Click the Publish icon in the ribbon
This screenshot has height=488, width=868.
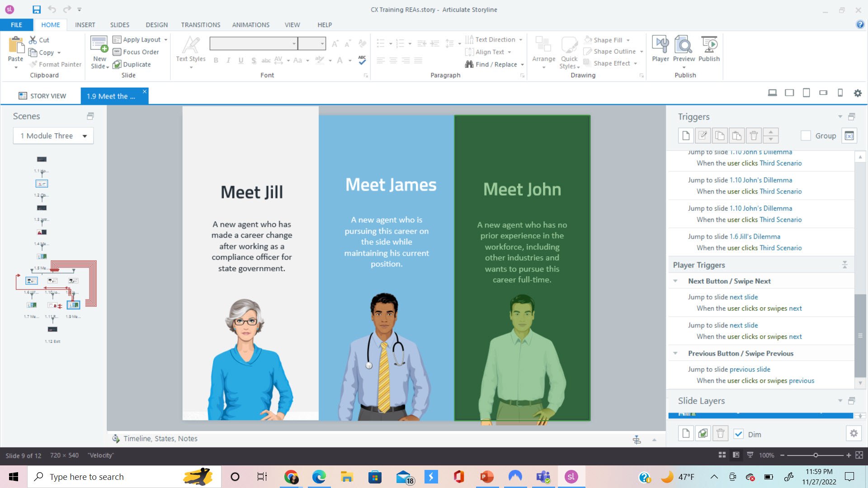tap(709, 45)
